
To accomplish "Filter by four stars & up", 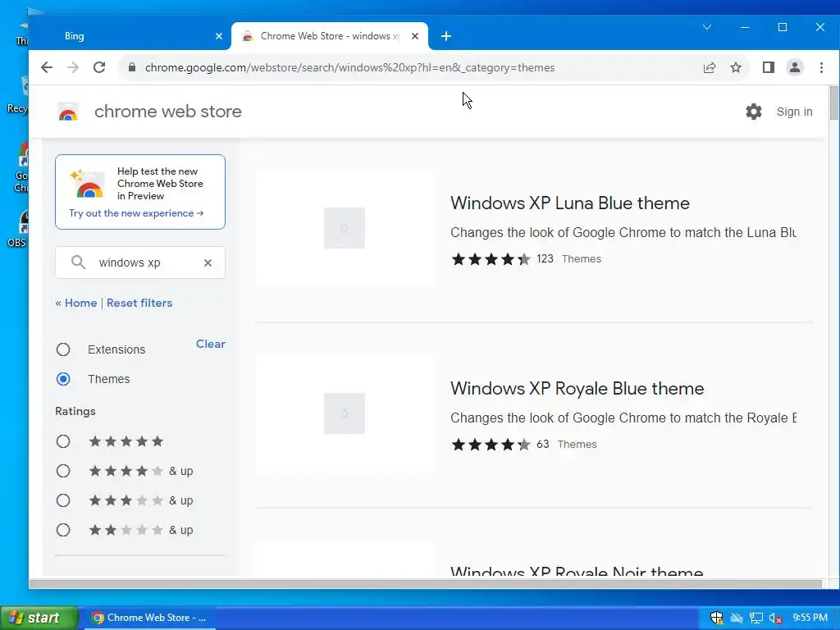I will 63,471.
